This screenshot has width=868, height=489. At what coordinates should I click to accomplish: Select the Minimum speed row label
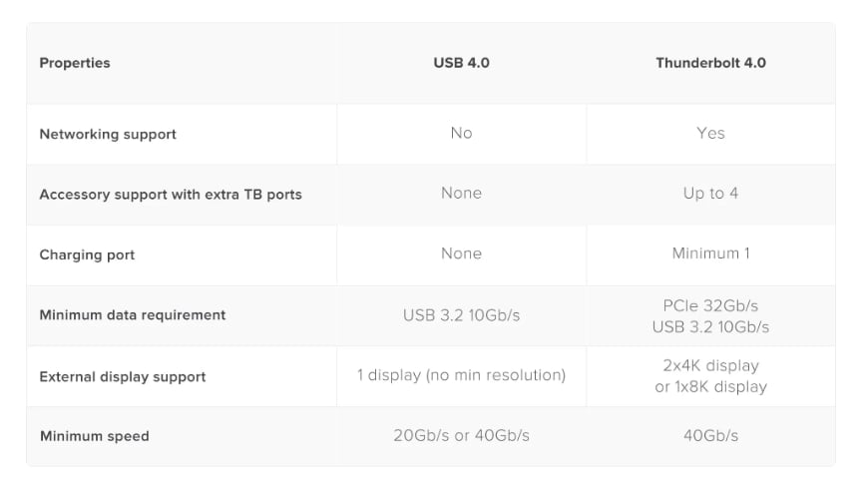94,436
